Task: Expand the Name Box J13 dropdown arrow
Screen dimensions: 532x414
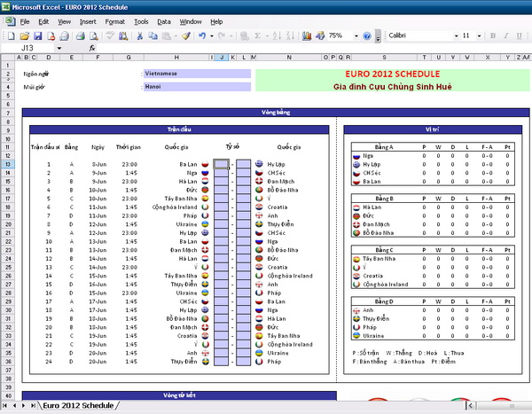Action: click(x=59, y=48)
